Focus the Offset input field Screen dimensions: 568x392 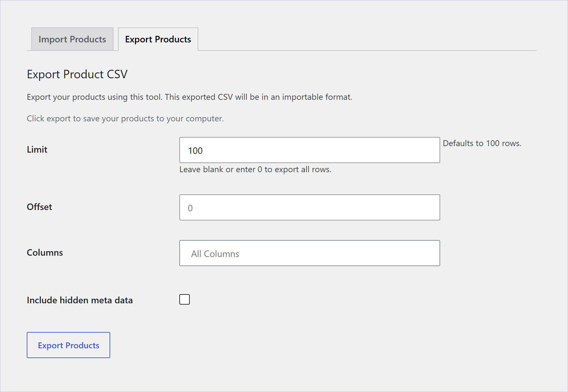pyautogui.click(x=310, y=207)
